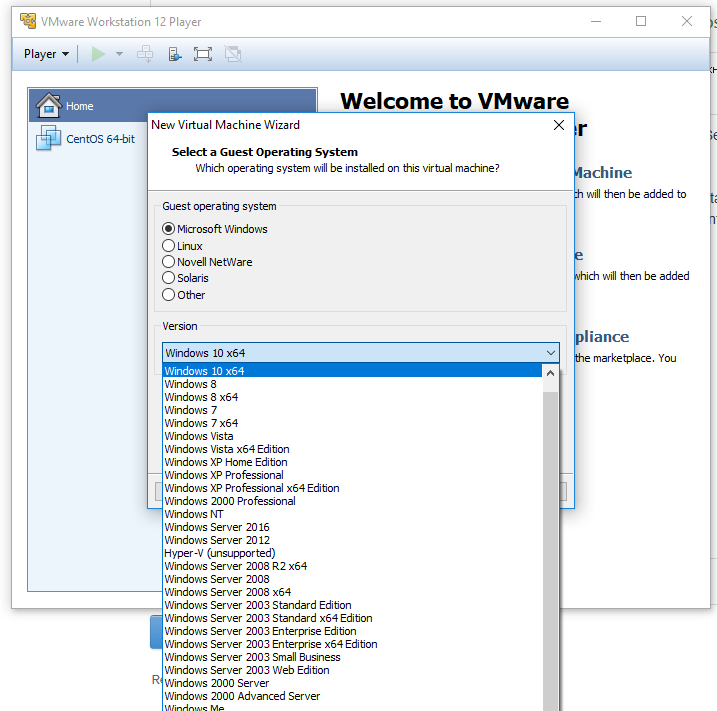Select Windows Server 2003 Web Edition

353,670
